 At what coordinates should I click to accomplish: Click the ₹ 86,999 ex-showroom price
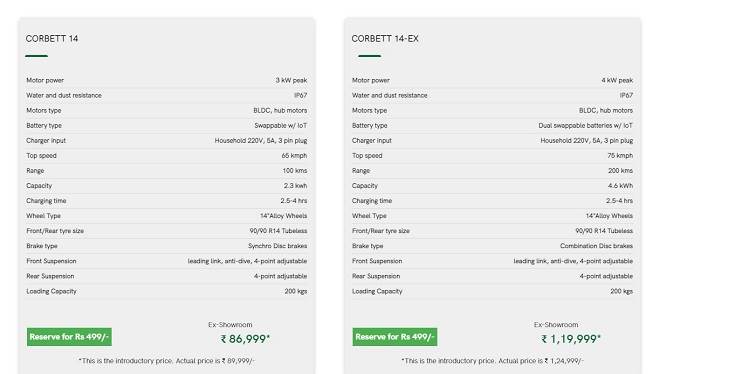click(x=245, y=339)
